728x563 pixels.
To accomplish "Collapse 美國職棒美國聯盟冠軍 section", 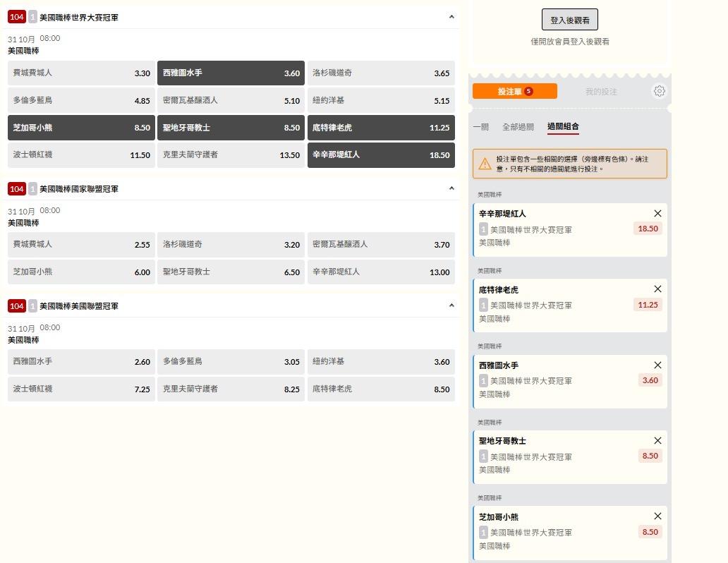I will pyautogui.click(x=451, y=305).
